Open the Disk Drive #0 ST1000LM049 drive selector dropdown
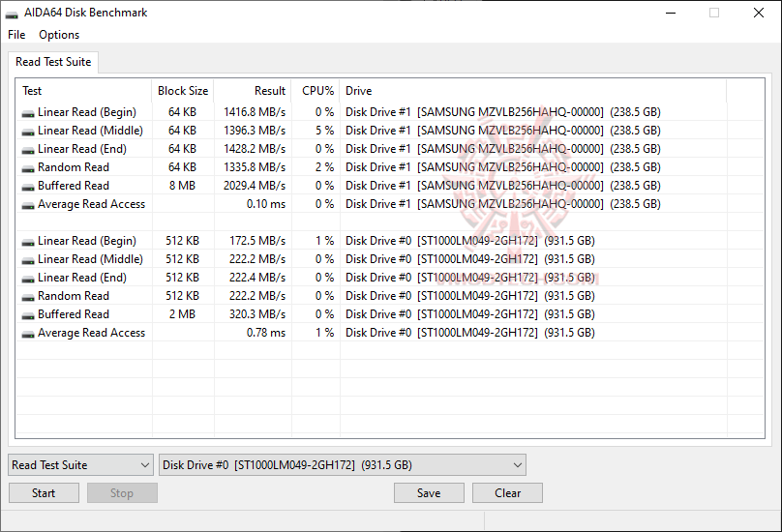 [343, 464]
